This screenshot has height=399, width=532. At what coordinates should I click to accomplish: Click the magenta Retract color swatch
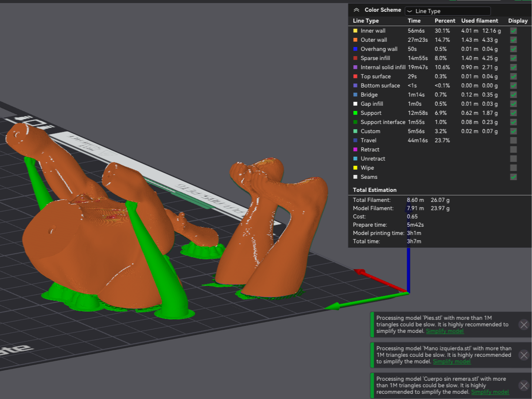point(355,149)
